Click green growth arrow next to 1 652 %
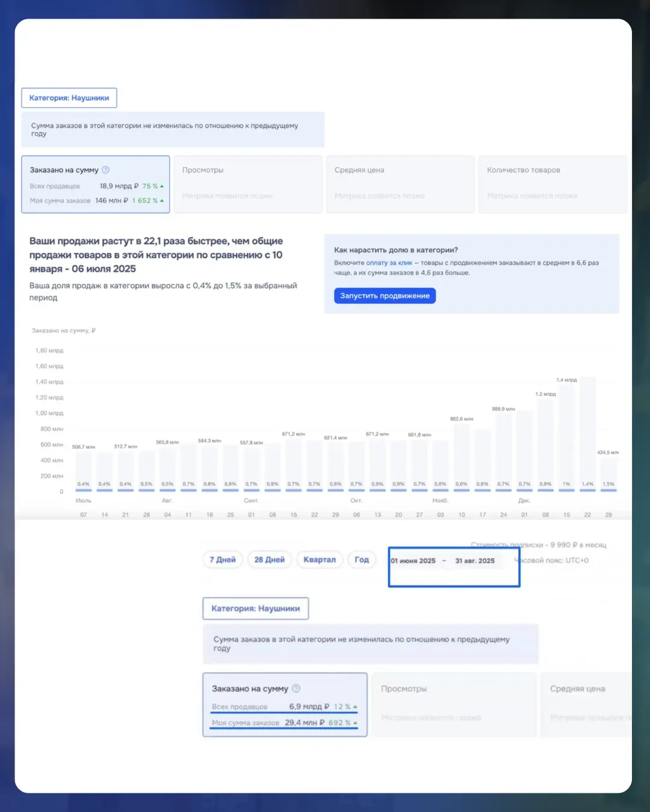This screenshot has width=650, height=812. coord(162,201)
